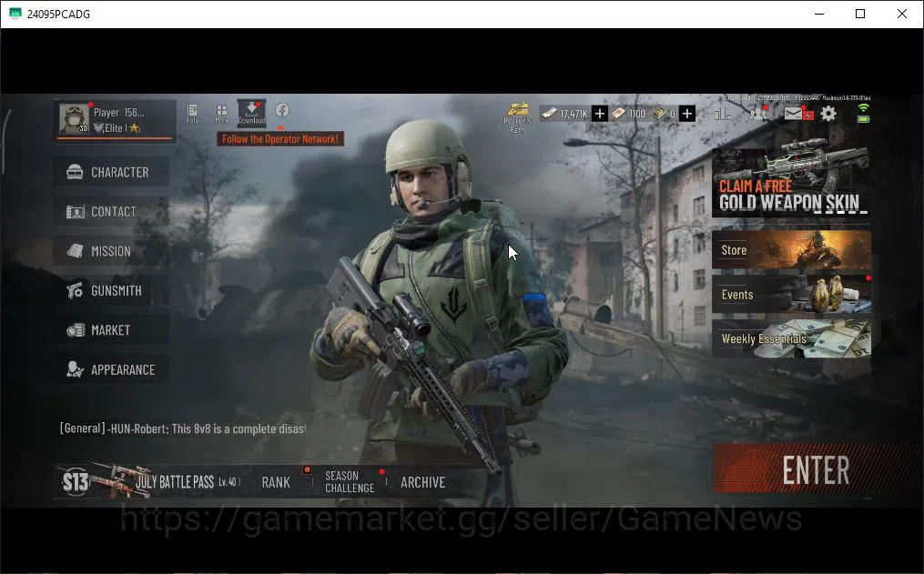This screenshot has width=924, height=574.
Task: Click the ENTER button
Action: tap(817, 469)
